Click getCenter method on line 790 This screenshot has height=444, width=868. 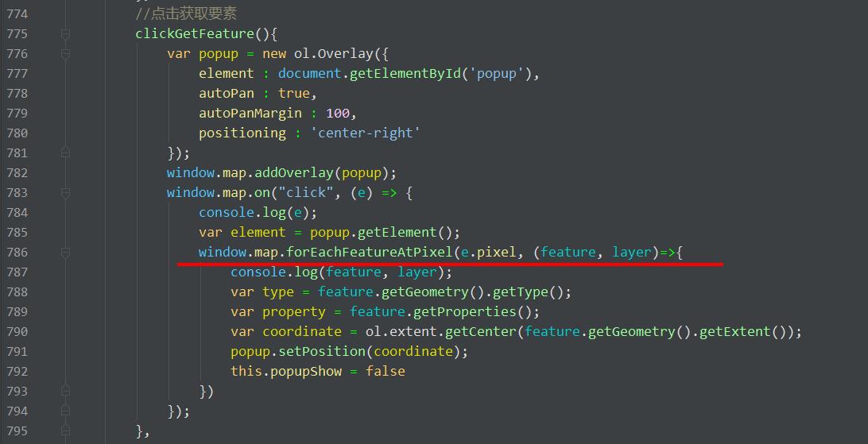(x=481, y=332)
